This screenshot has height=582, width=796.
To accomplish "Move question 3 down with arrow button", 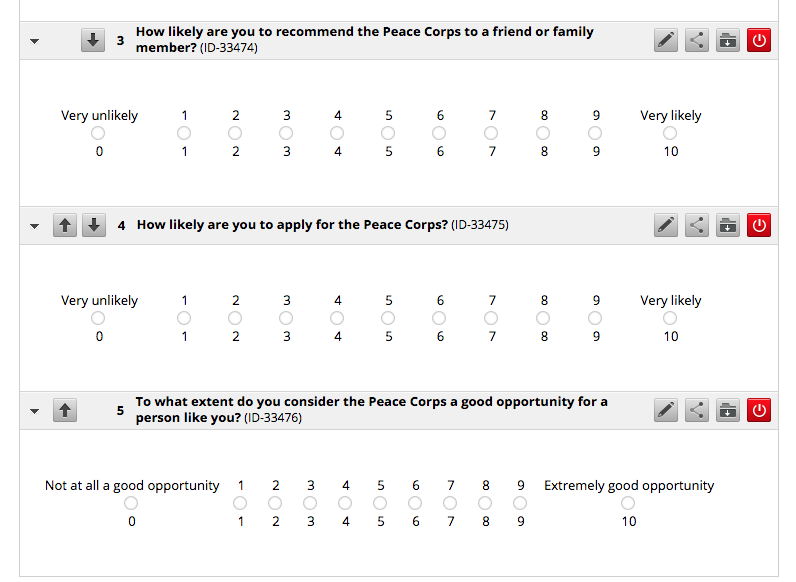I will pos(93,41).
